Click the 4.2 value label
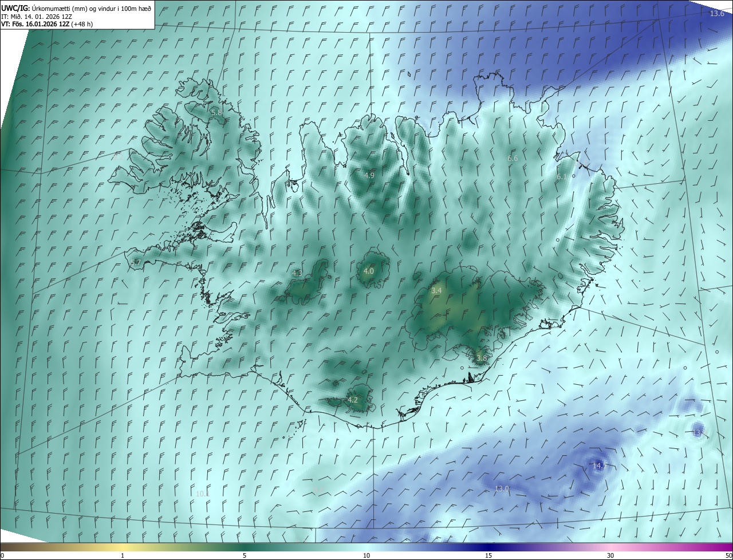This screenshot has width=733, height=560. [353, 400]
